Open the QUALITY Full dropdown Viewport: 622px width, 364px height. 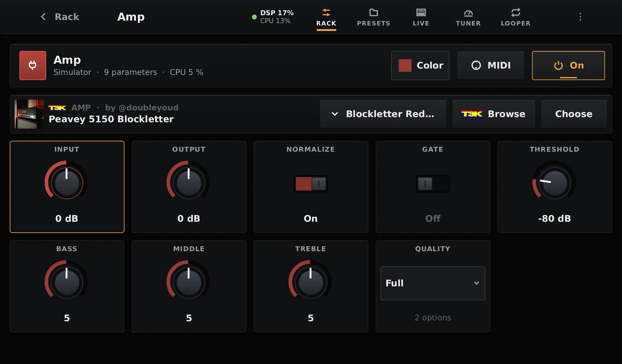point(433,283)
